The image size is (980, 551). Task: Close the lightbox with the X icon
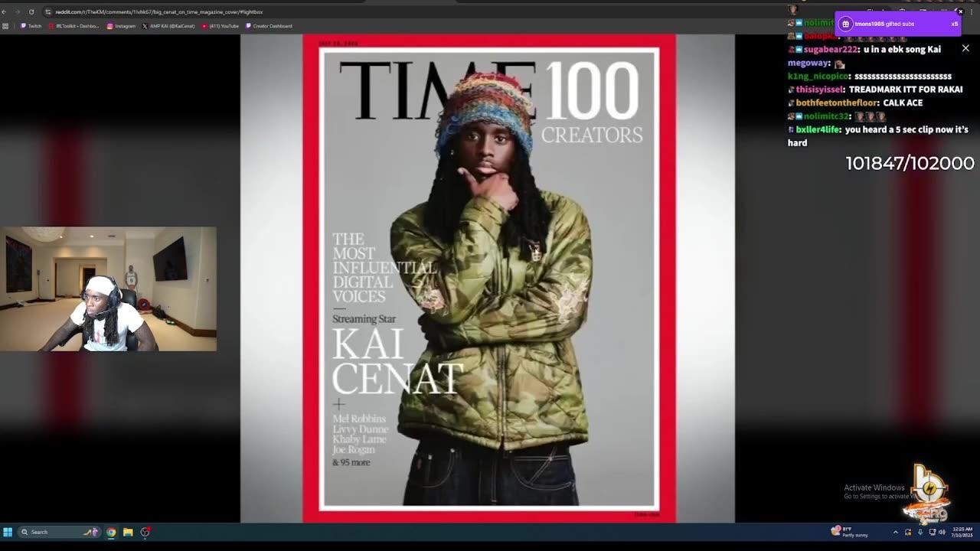point(965,48)
